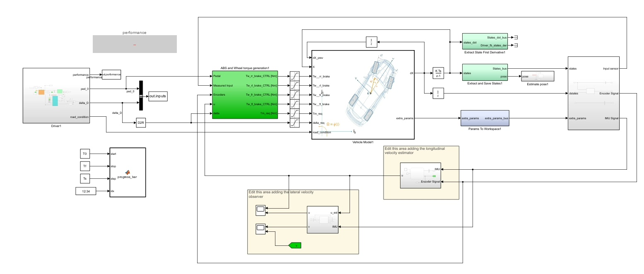Viewport: 644px width, 274px height.
Task: Select the K Ts/z-1 discrete integrator block
Action: [x=438, y=73]
